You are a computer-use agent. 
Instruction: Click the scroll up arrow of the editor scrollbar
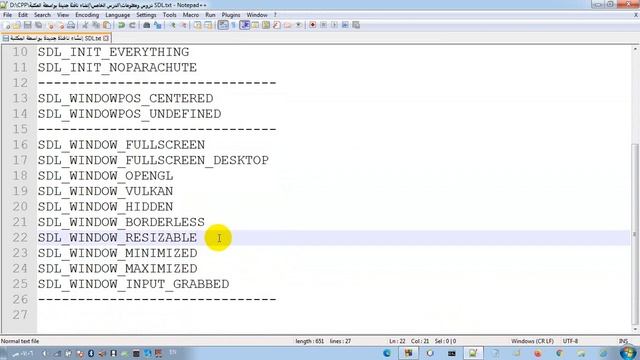click(x=635, y=49)
